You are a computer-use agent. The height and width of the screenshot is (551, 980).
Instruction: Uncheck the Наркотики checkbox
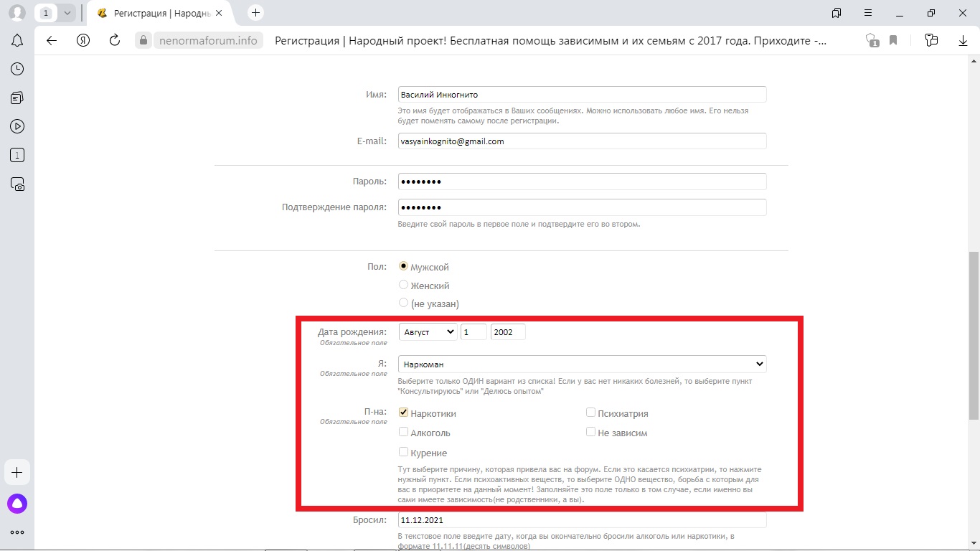(x=403, y=413)
